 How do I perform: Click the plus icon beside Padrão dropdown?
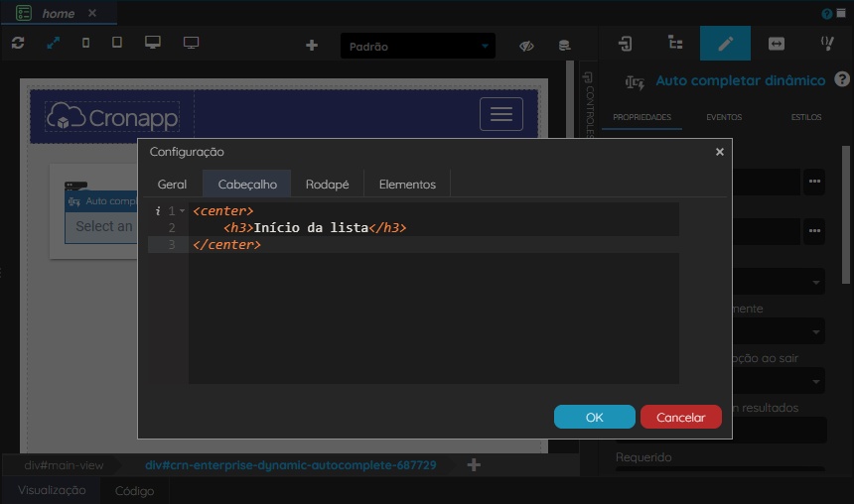312,46
